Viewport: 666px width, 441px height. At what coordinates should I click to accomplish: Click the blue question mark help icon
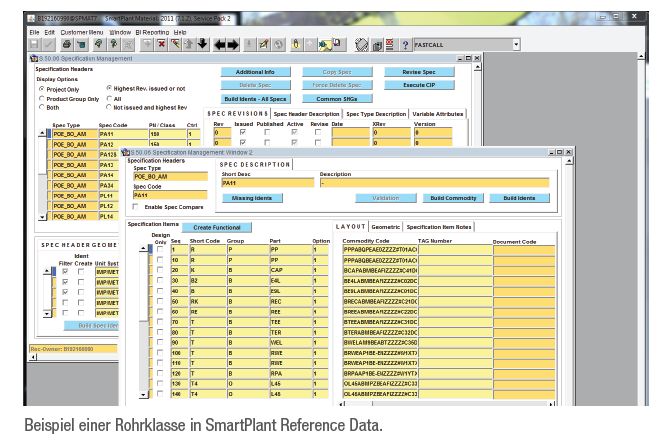point(405,45)
